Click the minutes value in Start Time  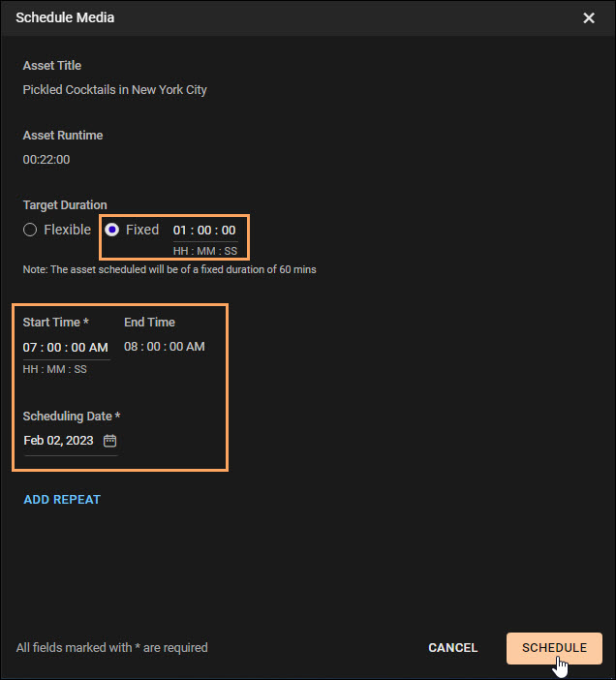54,348
